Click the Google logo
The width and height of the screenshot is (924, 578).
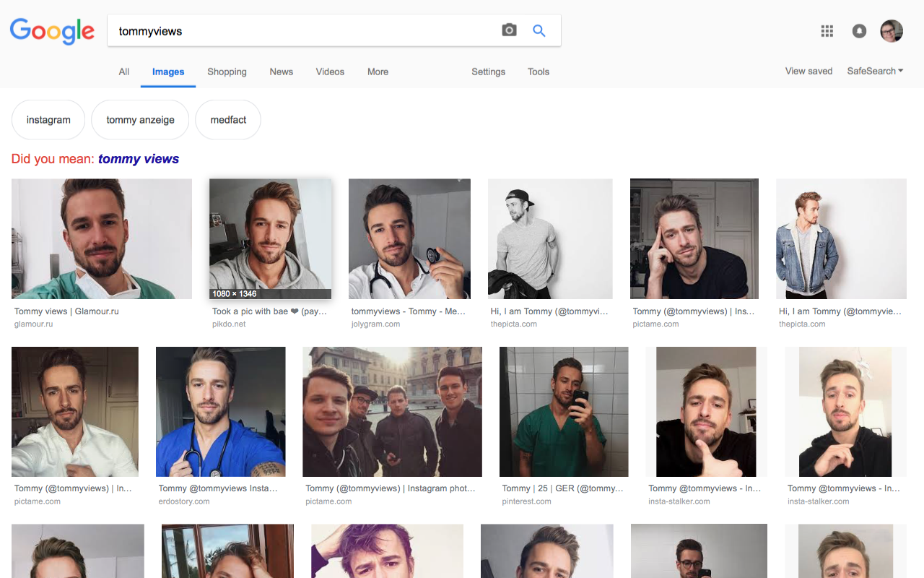52,32
